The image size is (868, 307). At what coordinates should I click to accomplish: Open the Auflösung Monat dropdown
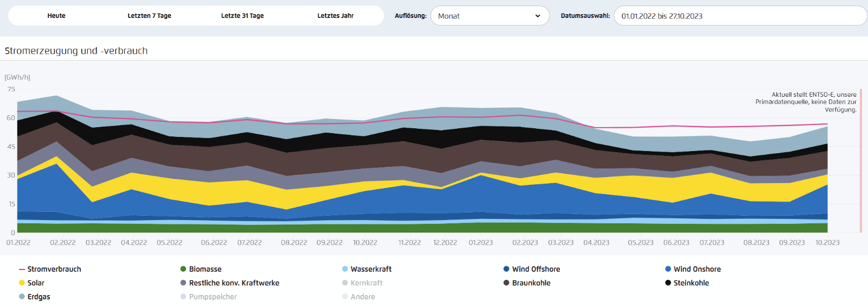click(x=490, y=16)
